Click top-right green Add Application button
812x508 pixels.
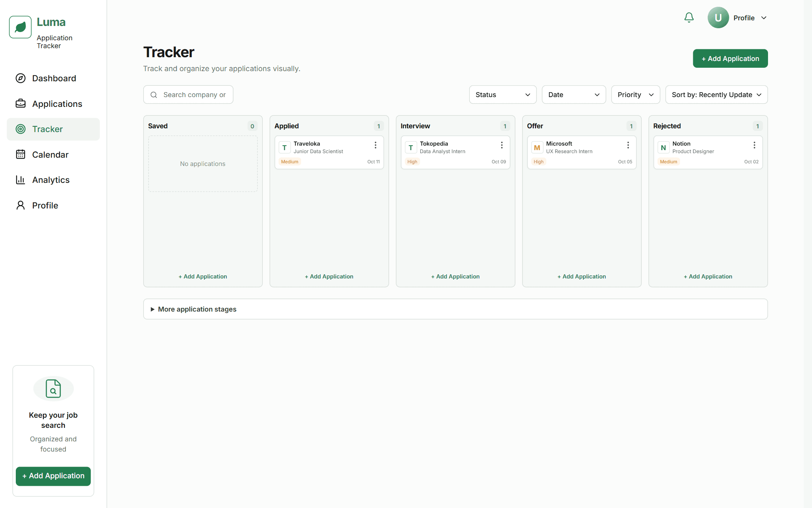pos(730,58)
